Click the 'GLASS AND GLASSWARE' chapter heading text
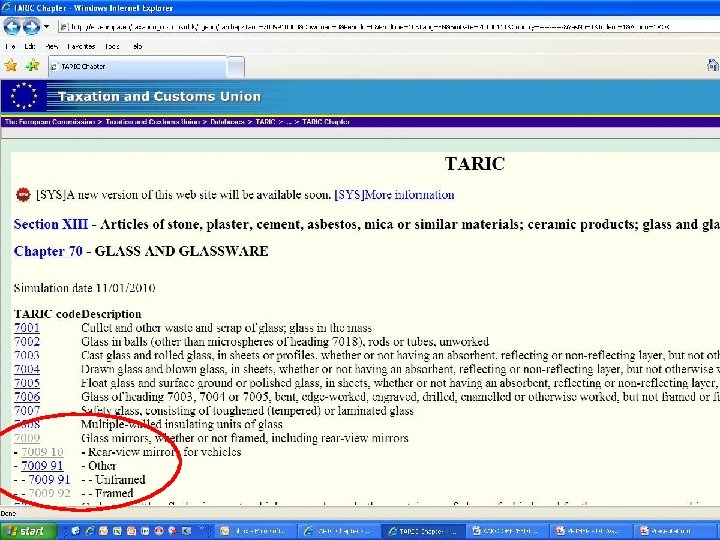The height and width of the screenshot is (540, 720). pos(181,251)
